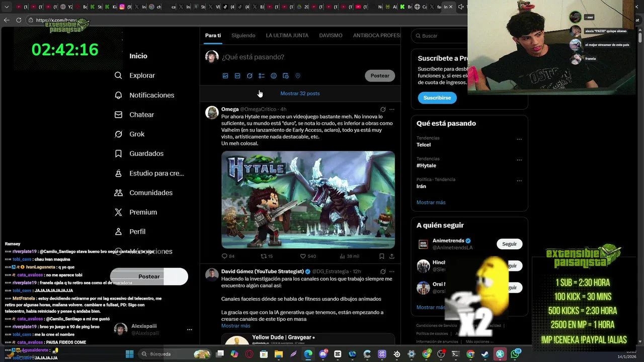The height and width of the screenshot is (362, 644).
Task: Reload the page in browser
Action: (19, 20)
